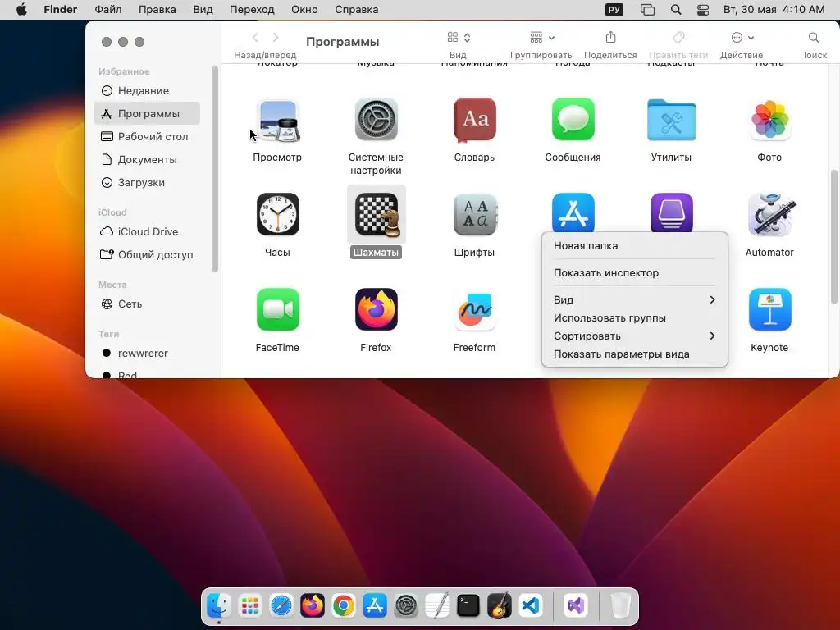Expand the Сортировать submenu in context menu
Screen dimensions: 840x630
(x=634, y=336)
